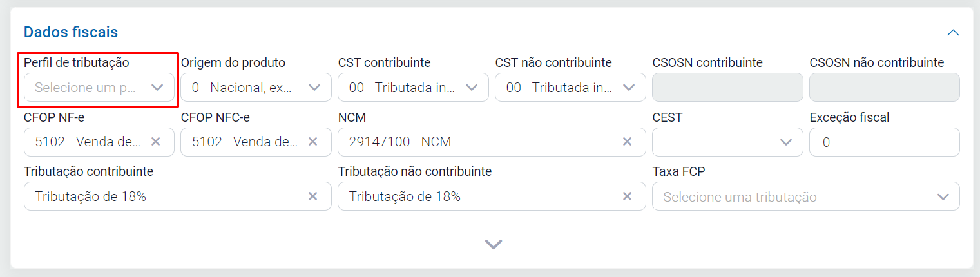
Task: Click the Tributação contribuinte field text
Action: click(x=90, y=196)
